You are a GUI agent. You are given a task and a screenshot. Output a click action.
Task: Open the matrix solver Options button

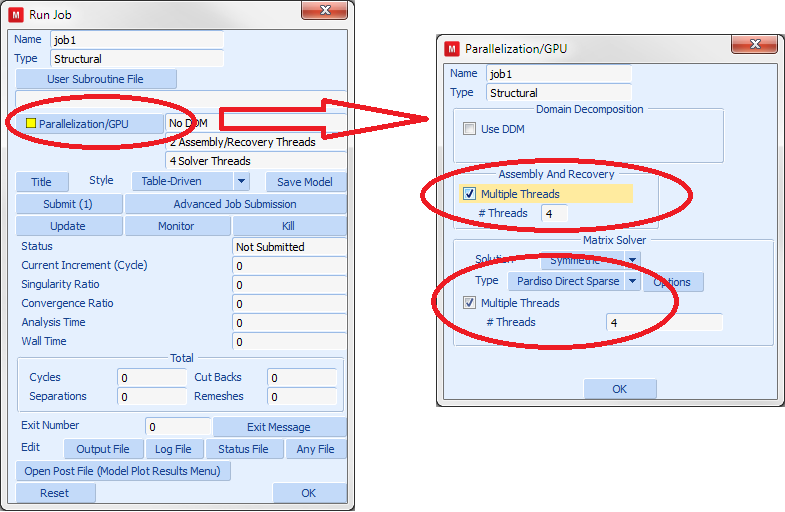[672, 282]
